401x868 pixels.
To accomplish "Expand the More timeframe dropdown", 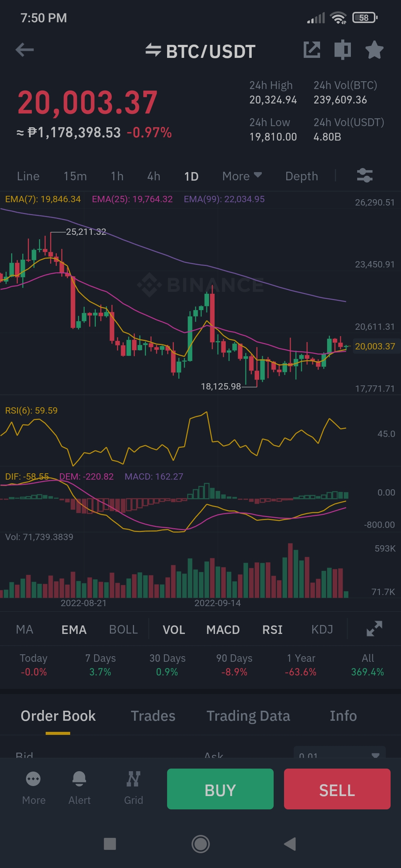I will 242,176.
